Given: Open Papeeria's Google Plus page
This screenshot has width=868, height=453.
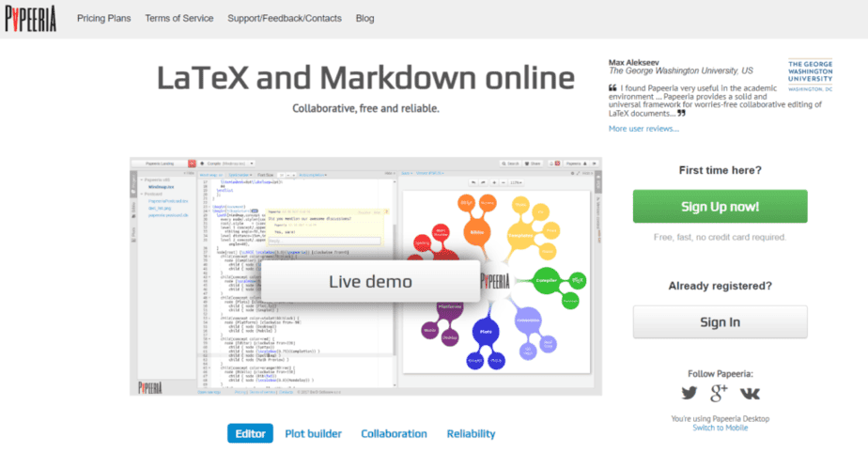Looking at the screenshot, I should (x=719, y=393).
